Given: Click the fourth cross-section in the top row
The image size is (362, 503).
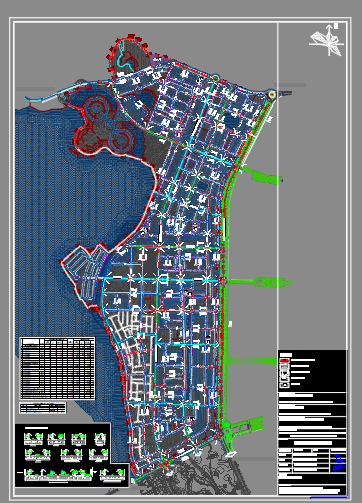Looking at the screenshot, I should click(x=100, y=439).
